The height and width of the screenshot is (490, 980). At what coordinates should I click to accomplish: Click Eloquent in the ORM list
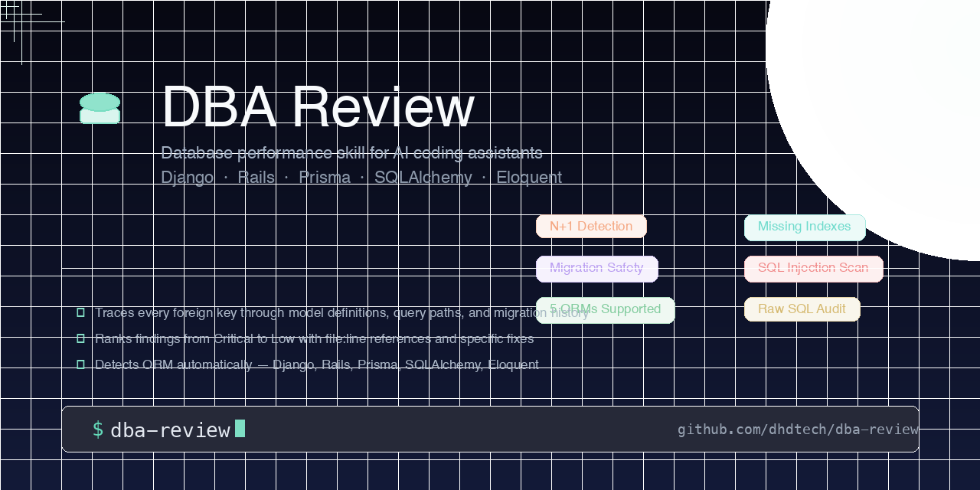point(529,177)
